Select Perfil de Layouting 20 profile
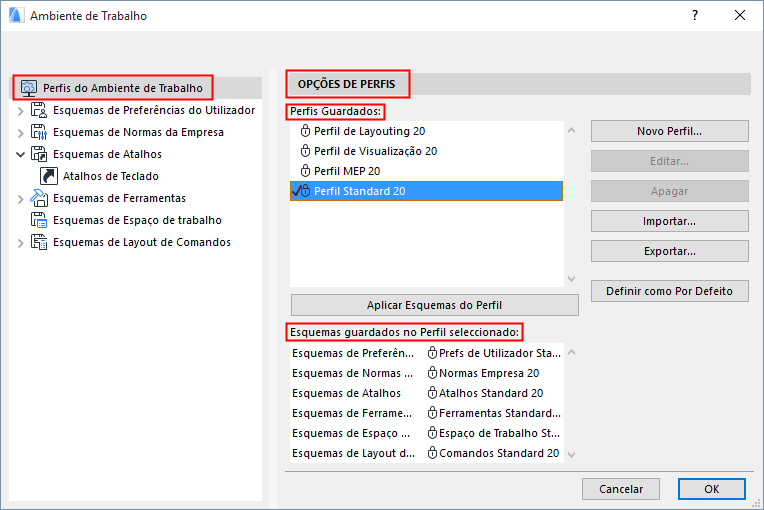 coord(370,131)
